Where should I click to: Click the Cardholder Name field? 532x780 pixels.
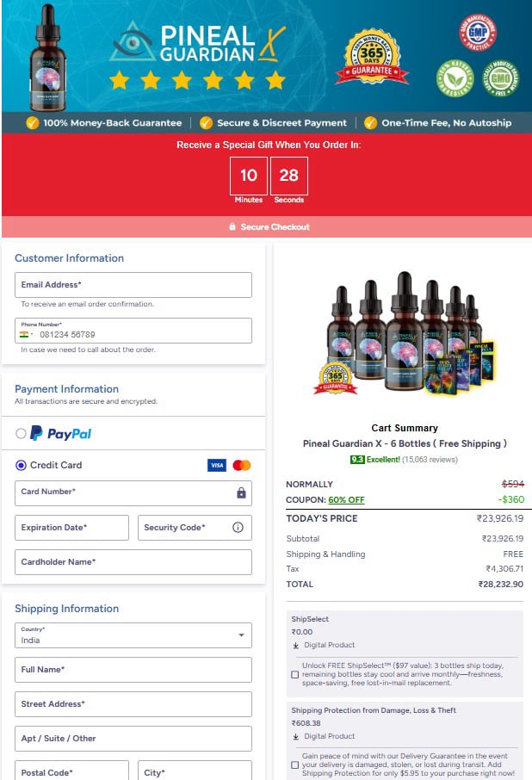click(133, 562)
